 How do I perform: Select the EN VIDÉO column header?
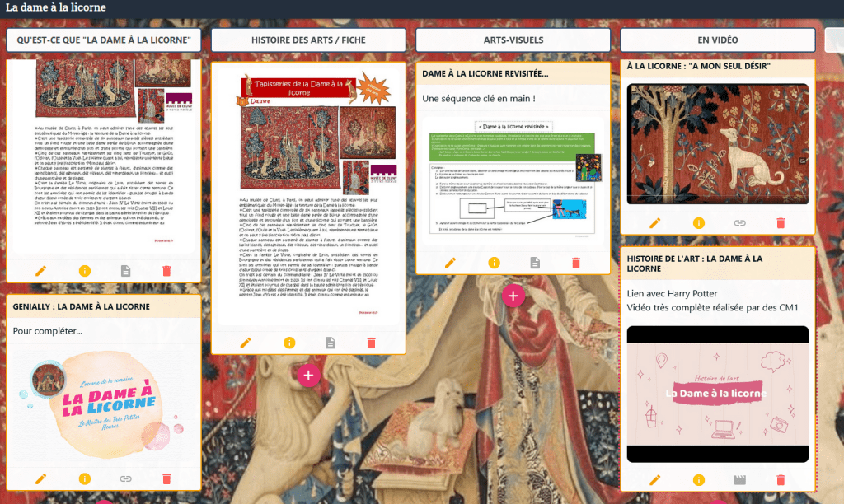(x=717, y=40)
